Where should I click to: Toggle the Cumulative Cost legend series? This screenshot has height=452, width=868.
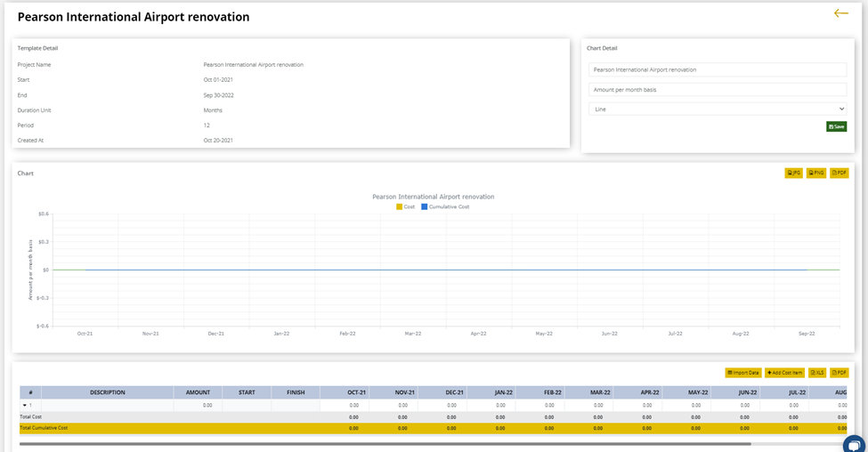[x=445, y=207]
